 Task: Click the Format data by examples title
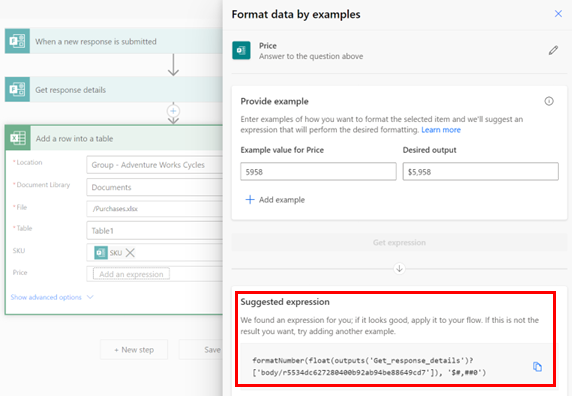click(296, 14)
